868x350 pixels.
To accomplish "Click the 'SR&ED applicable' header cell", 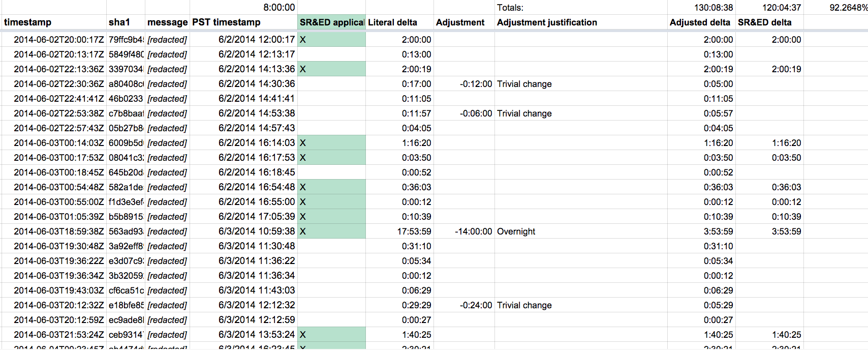I will [331, 22].
